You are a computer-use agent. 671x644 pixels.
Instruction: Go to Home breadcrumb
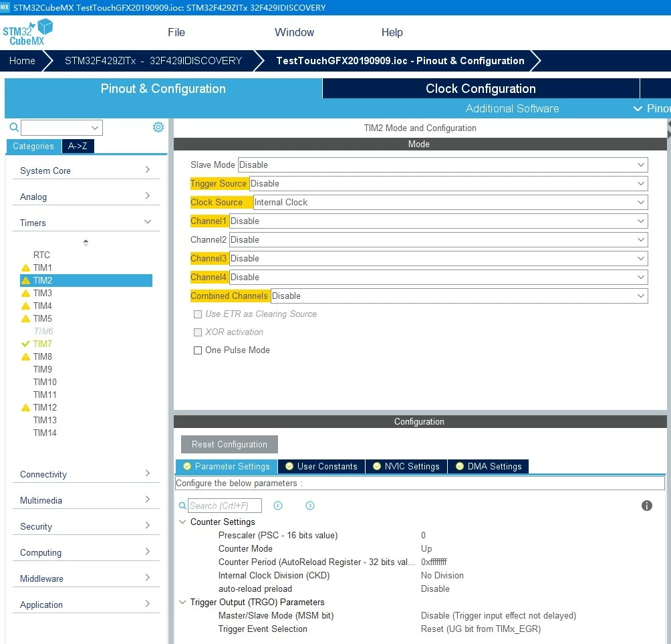22,61
